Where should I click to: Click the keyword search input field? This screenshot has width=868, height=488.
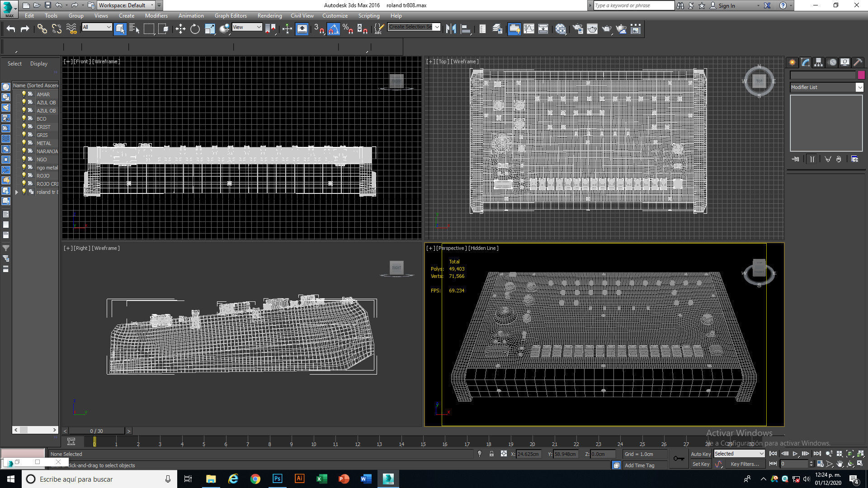pyautogui.click(x=633, y=5)
